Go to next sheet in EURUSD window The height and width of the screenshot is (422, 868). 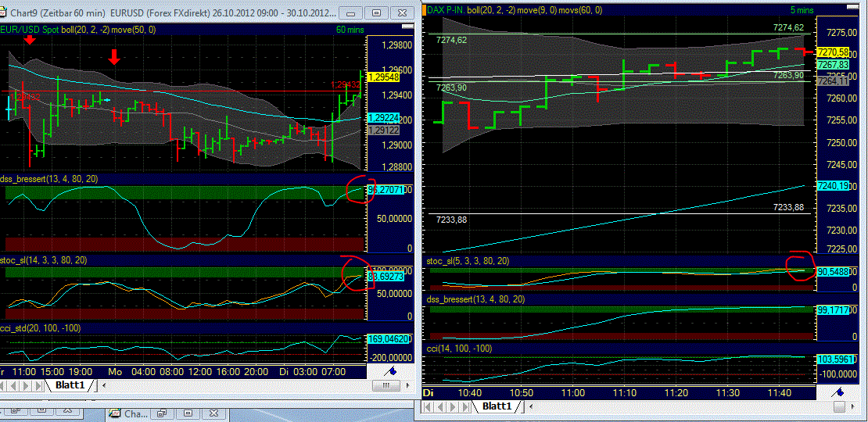(x=26, y=385)
